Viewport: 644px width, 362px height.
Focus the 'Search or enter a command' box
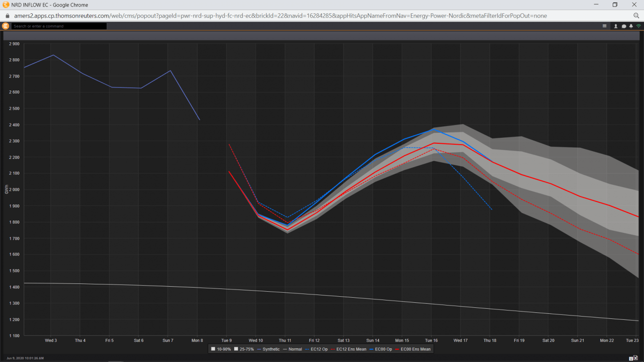click(59, 26)
